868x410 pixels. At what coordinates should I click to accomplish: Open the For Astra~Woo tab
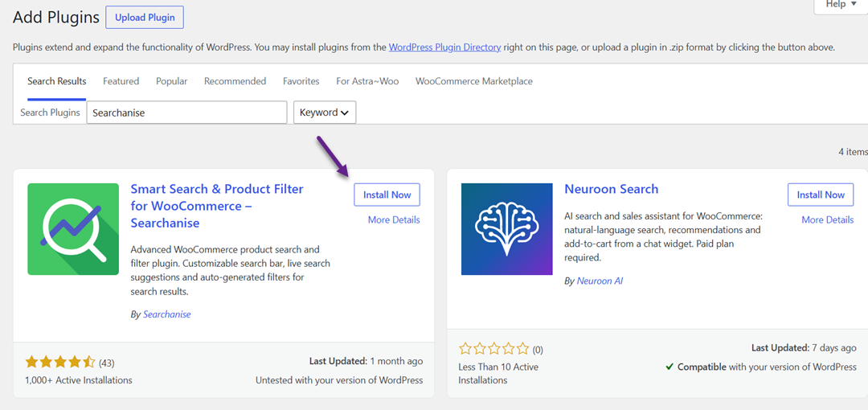click(x=367, y=81)
